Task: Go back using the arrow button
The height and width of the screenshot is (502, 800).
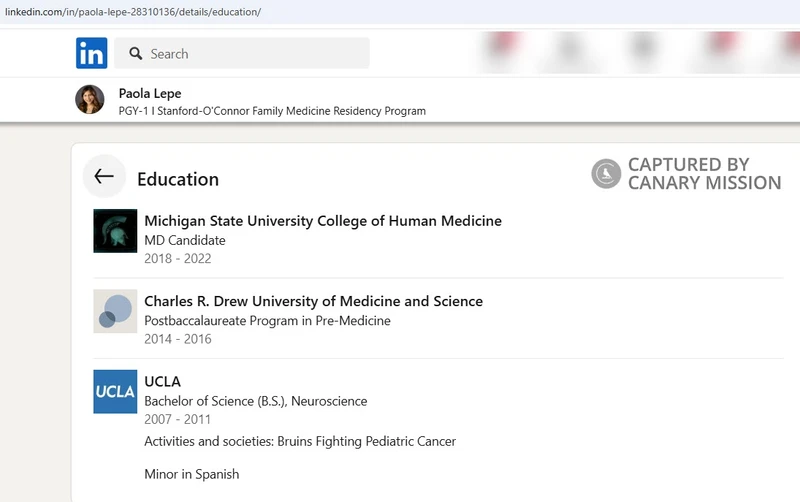Action: pyautogui.click(x=104, y=177)
